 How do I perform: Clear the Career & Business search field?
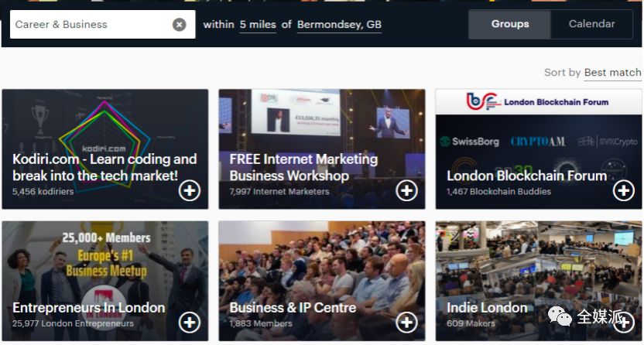click(179, 25)
